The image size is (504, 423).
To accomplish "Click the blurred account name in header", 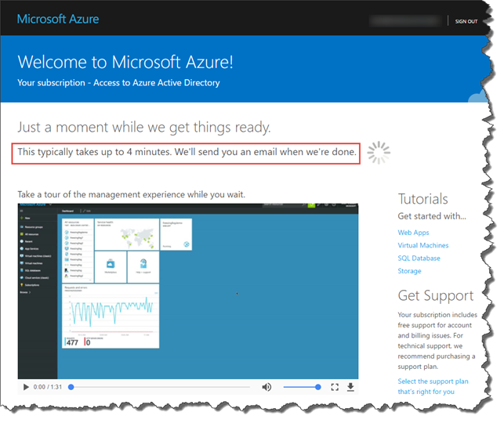I will 406,21.
